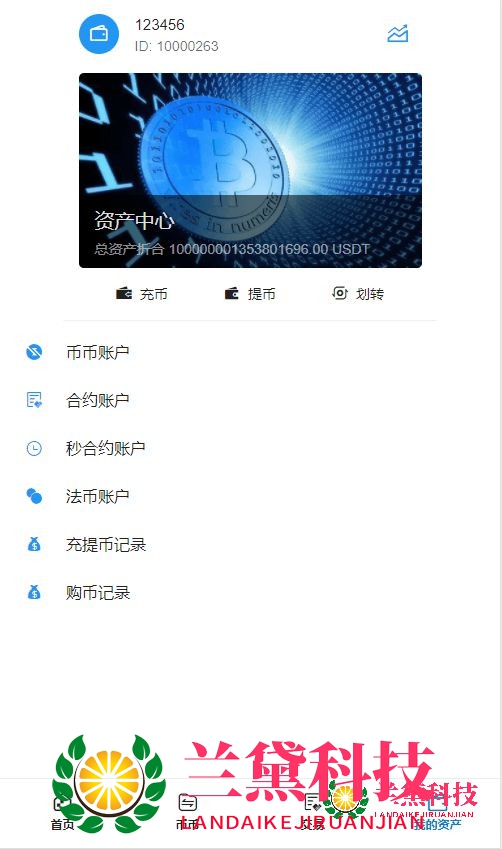Open 充提币记录 records entry
This screenshot has width=502, height=849.
(x=251, y=544)
